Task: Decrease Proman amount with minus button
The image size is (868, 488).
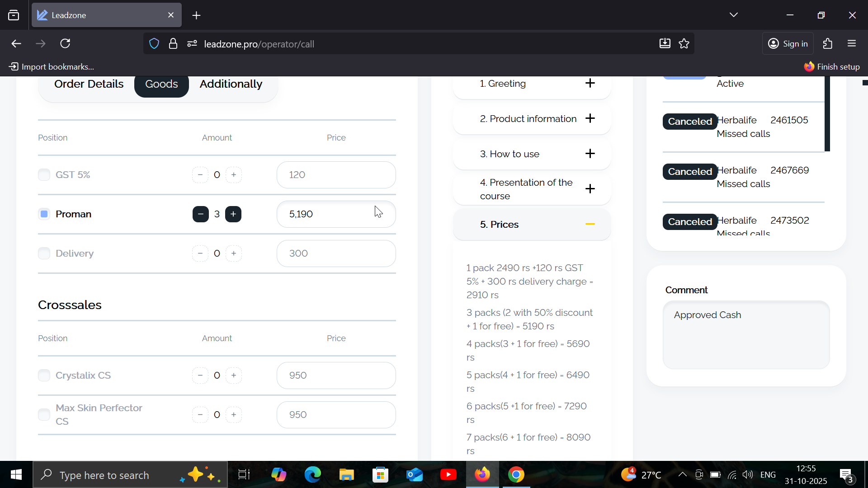Action: pyautogui.click(x=200, y=214)
